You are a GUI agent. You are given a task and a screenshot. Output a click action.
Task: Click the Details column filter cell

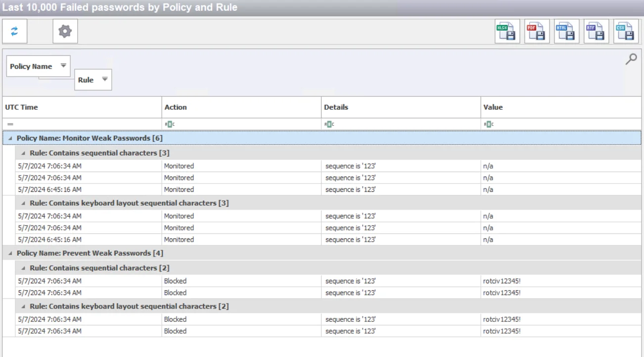point(401,124)
